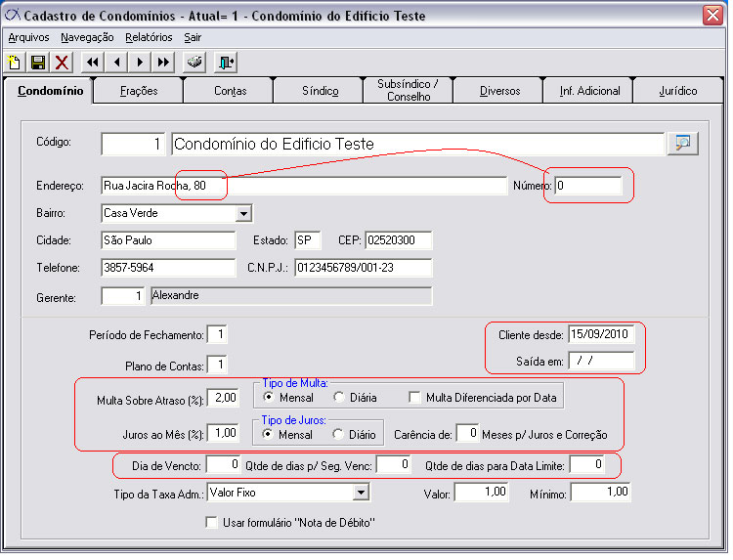733x560 pixels.
Task: Select Diária for Tipo de Multa
Action: (339, 398)
